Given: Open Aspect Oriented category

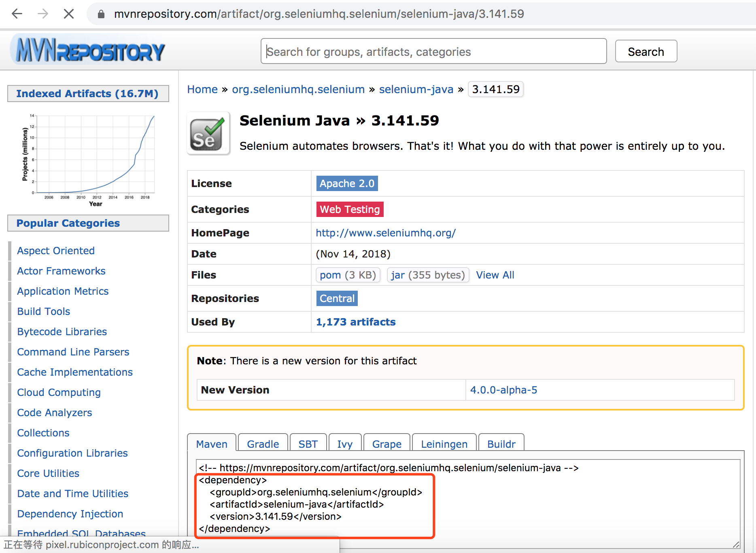Looking at the screenshot, I should pos(56,251).
